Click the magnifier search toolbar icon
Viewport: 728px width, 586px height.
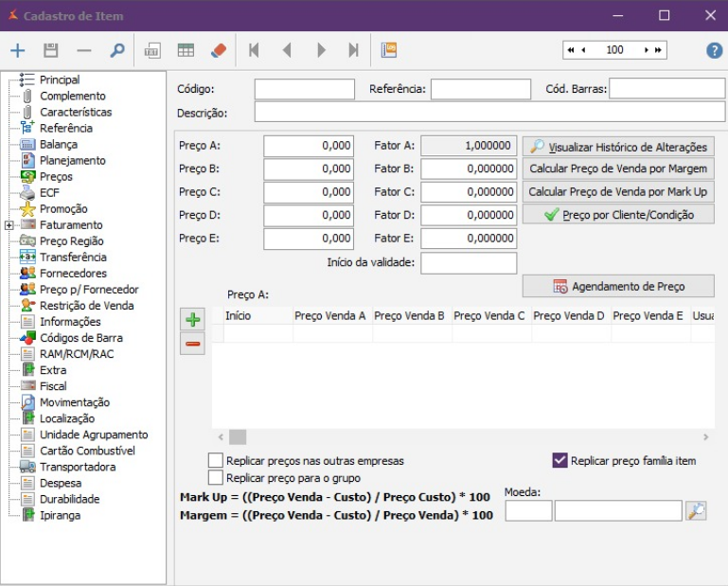pyautogui.click(x=117, y=50)
